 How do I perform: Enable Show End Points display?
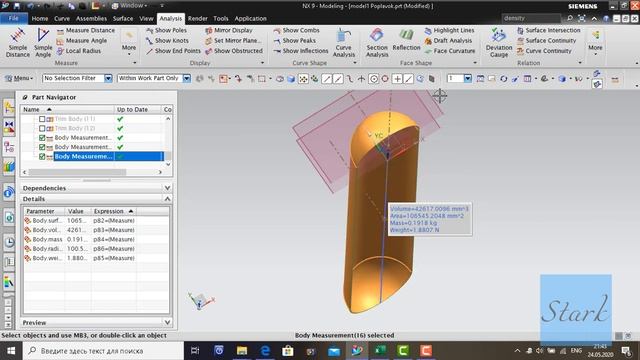(x=173, y=51)
